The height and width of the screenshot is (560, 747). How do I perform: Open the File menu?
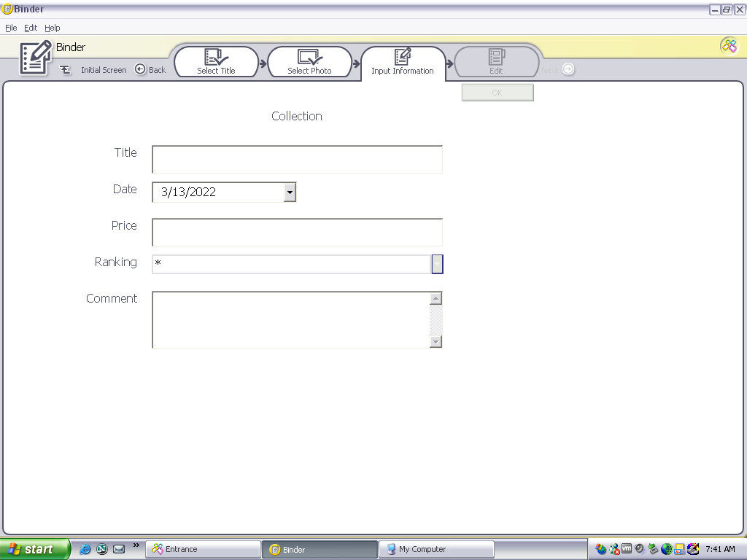11,28
